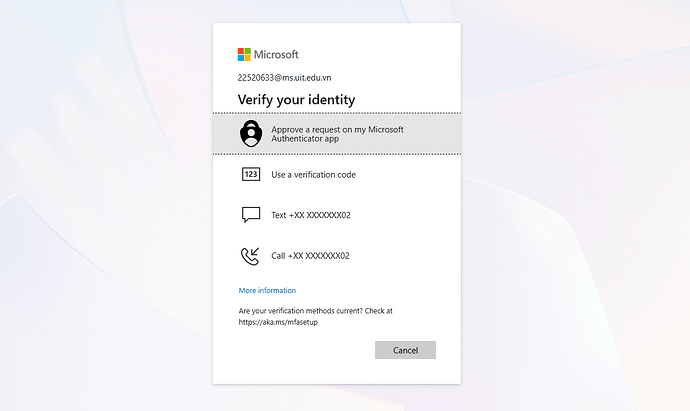Choose Approve a request on Authenticator app
The image size is (690, 411).
337,134
